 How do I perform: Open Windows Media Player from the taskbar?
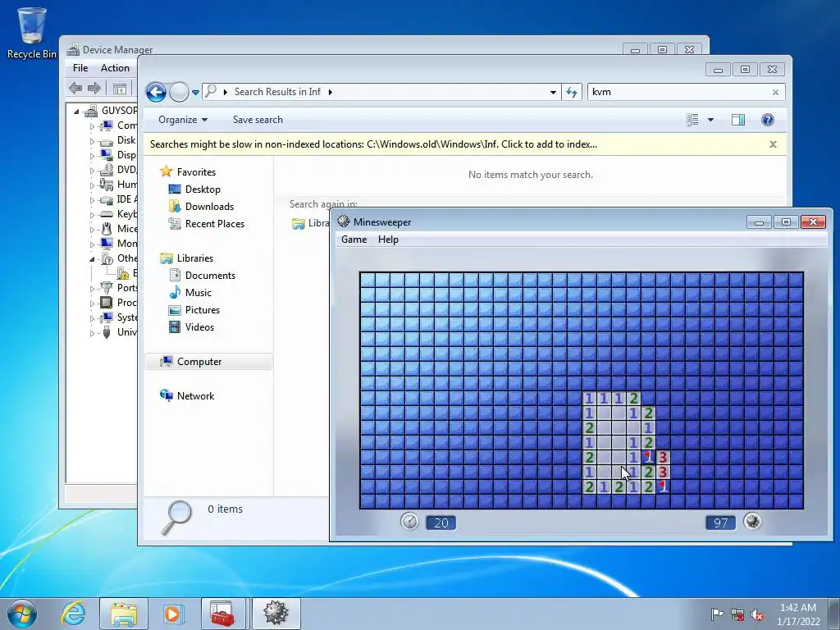174,614
